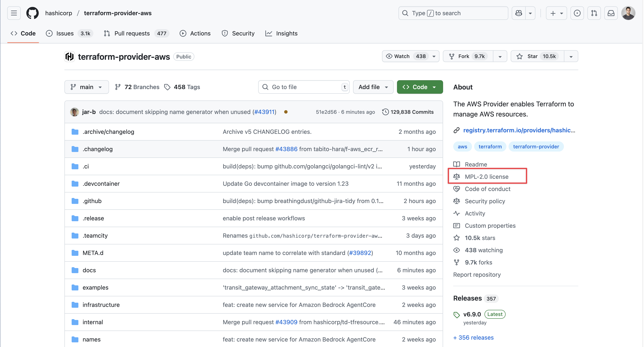
Task: Click the registry.terraform.io link
Action: point(519,130)
